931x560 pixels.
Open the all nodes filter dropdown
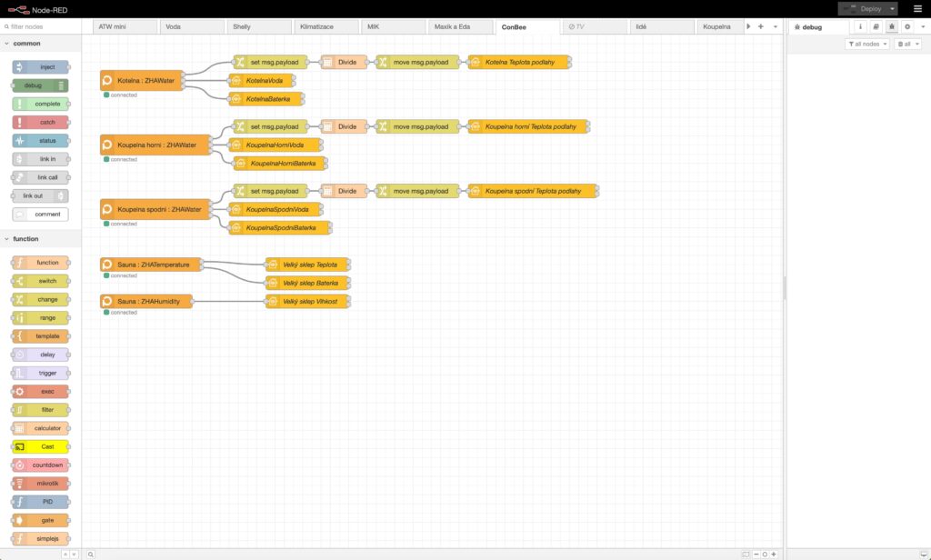click(x=866, y=44)
